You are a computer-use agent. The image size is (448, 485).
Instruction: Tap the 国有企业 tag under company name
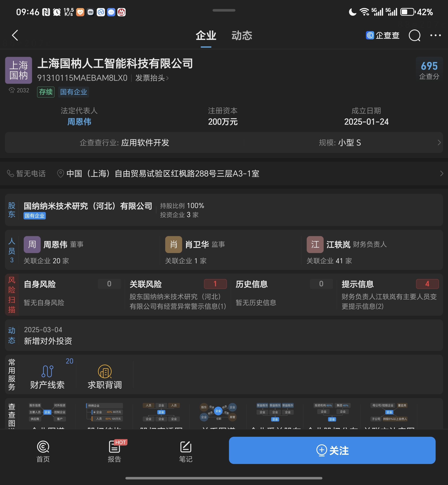(x=73, y=92)
